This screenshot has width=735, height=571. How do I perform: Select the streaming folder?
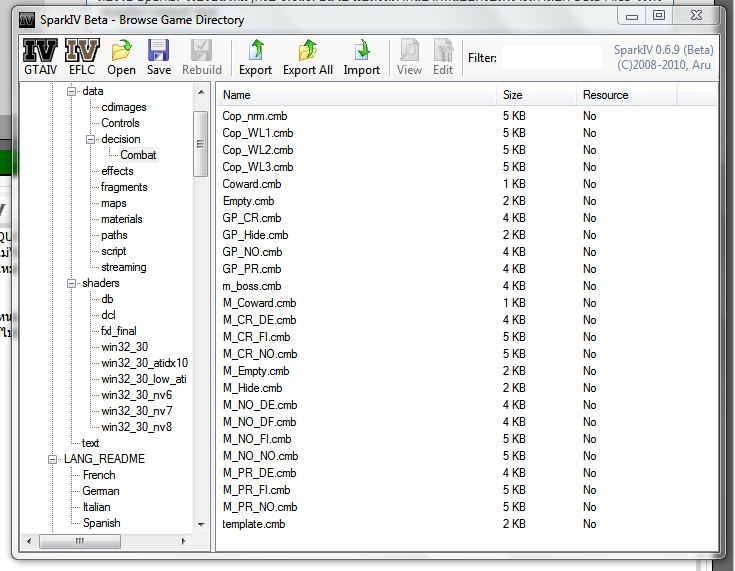[x=124, y=267]
